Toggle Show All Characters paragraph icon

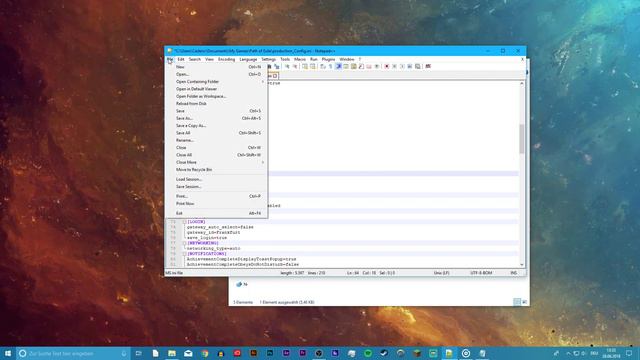coord(331,66)
